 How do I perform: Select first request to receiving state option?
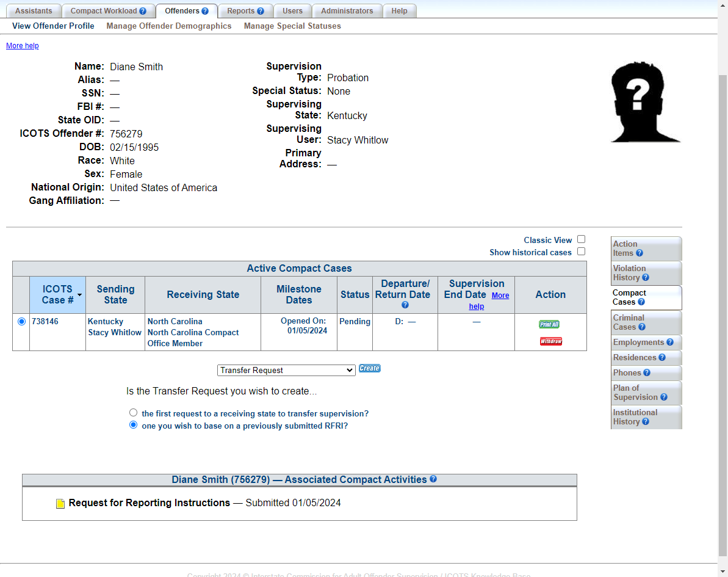tap(133, 413)
